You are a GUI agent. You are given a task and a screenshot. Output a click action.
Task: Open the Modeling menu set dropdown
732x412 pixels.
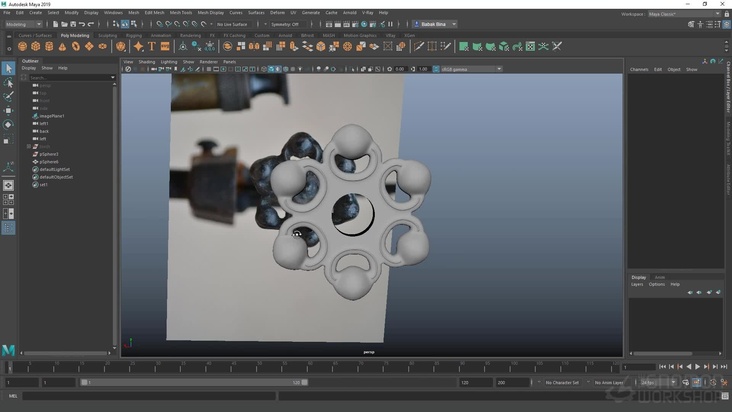(23, 24)
